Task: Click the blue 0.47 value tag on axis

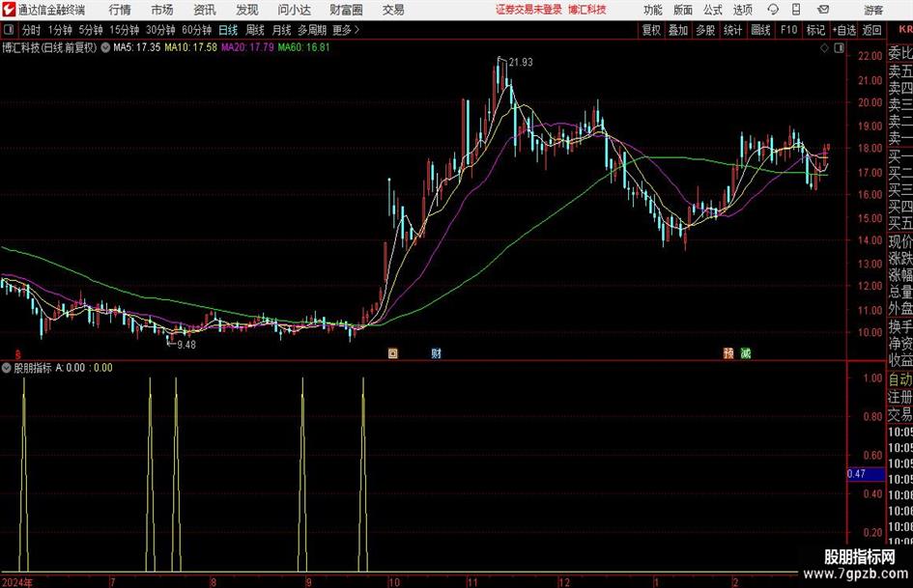Action: pos(866,474)
